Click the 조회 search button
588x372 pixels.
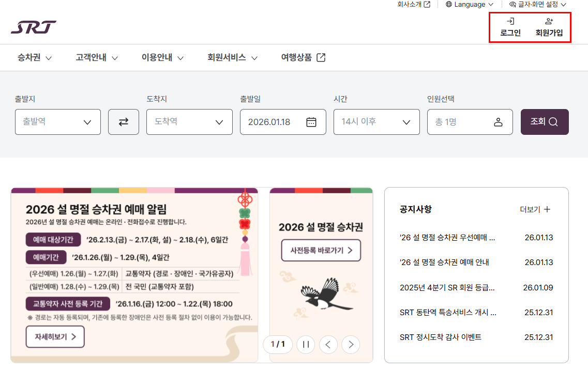[545, 122]
